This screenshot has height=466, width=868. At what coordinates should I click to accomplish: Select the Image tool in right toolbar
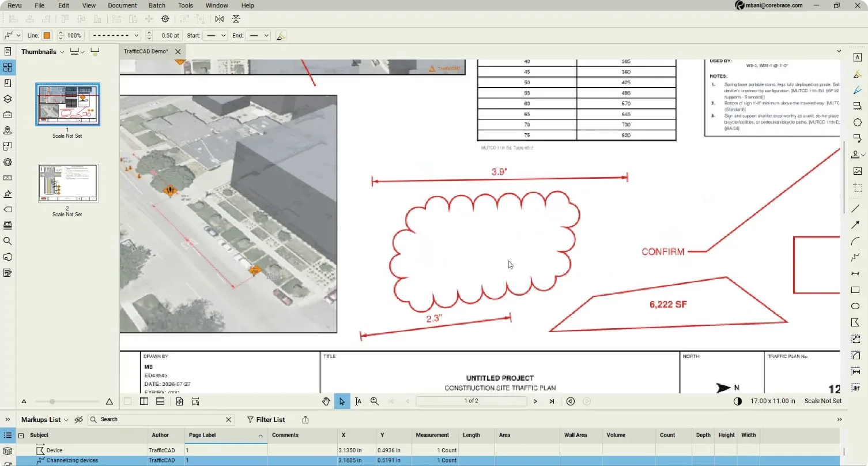[858, 171]
